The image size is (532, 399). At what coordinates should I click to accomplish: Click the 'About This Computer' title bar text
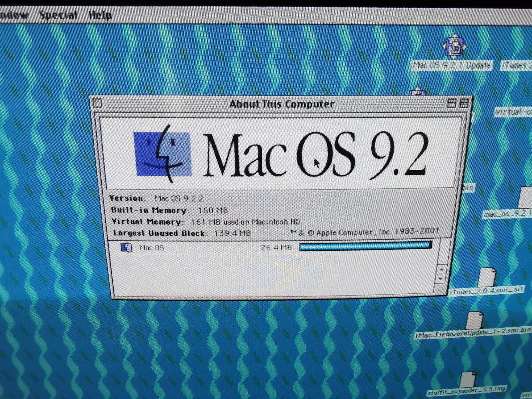coord(282,104)
